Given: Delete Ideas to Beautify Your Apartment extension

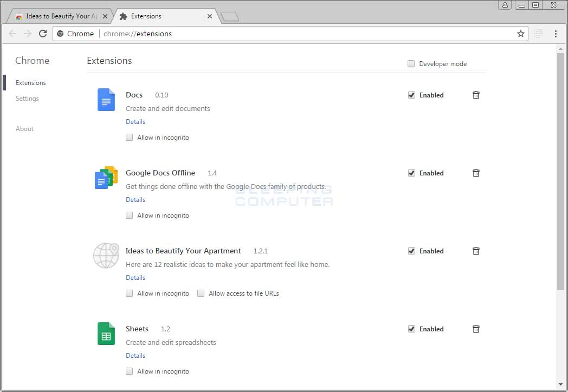Looking at the screenshot, I should (x=476, y=251).
